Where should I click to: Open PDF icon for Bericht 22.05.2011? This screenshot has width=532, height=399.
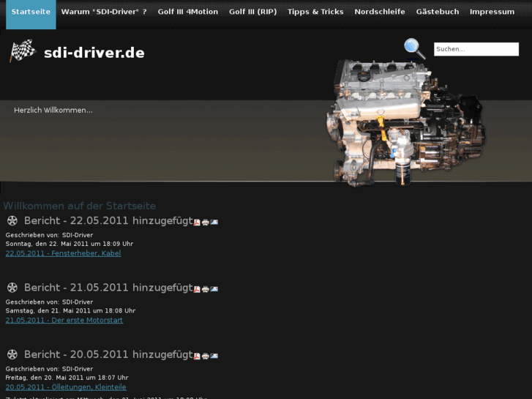tap(197, 222)
